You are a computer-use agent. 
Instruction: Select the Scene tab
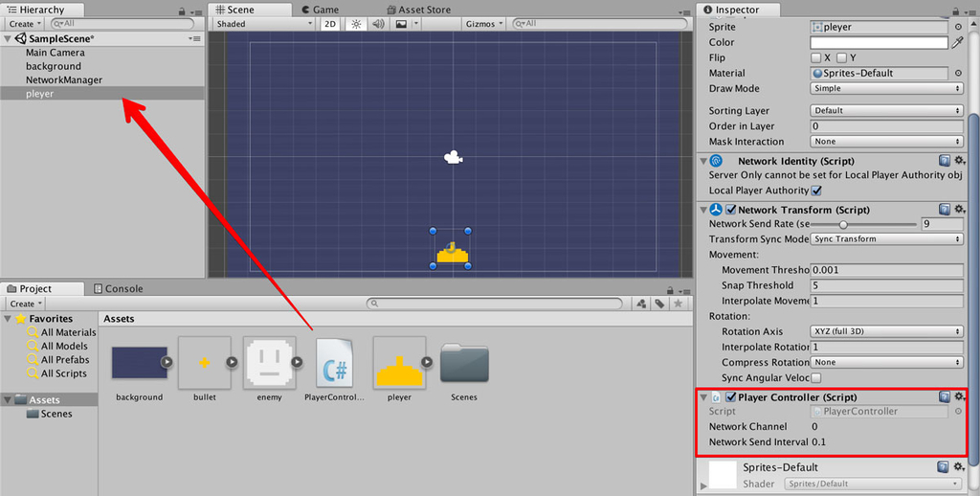(250, 10)
